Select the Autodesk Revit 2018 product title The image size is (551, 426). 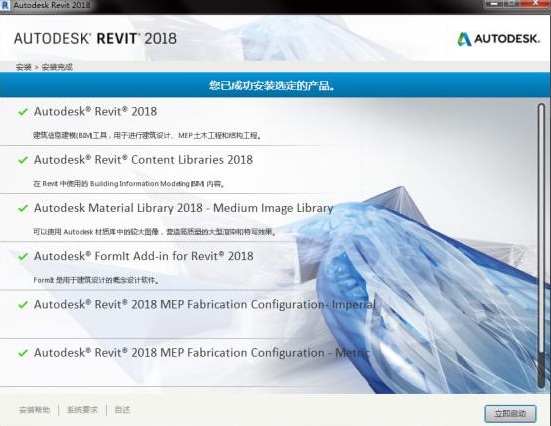(x=95, y=112)
